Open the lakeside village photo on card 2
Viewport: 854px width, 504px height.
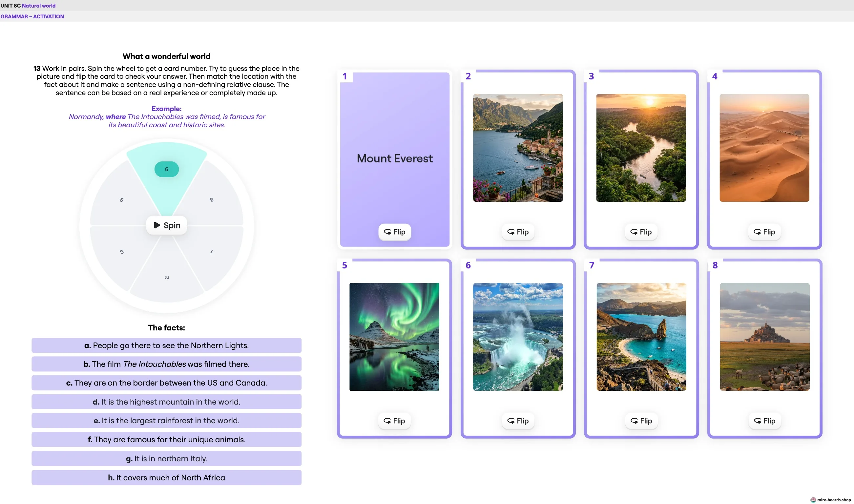click(x=518, y=148)
